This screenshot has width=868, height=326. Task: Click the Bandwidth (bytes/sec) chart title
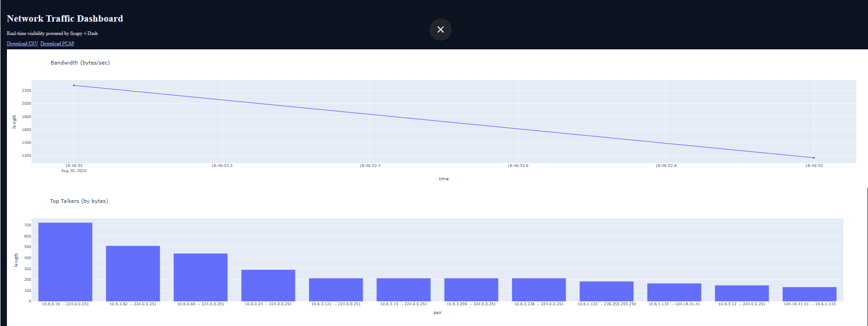(x=80, y=63)
